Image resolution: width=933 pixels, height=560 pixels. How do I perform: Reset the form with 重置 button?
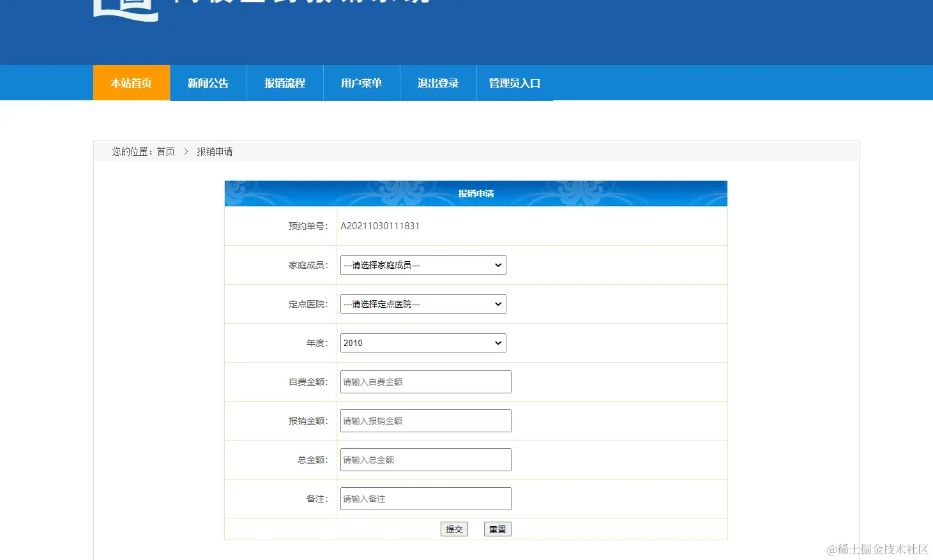(x=497, y=529)
